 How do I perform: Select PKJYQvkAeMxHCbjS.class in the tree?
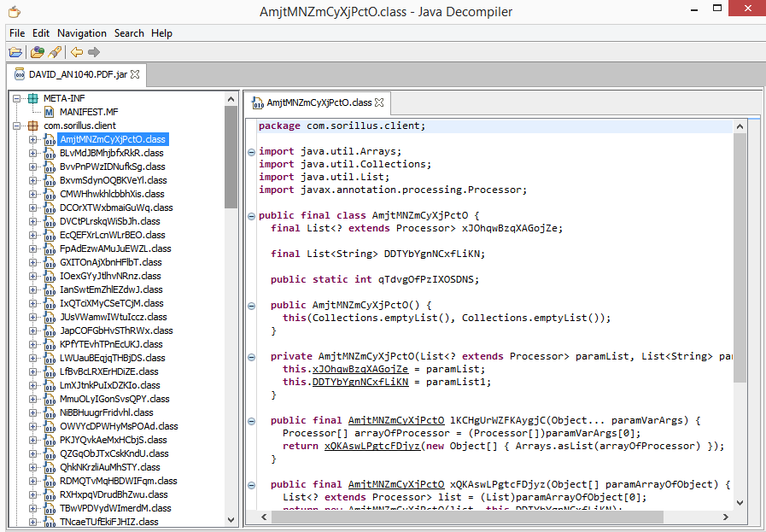114,440
